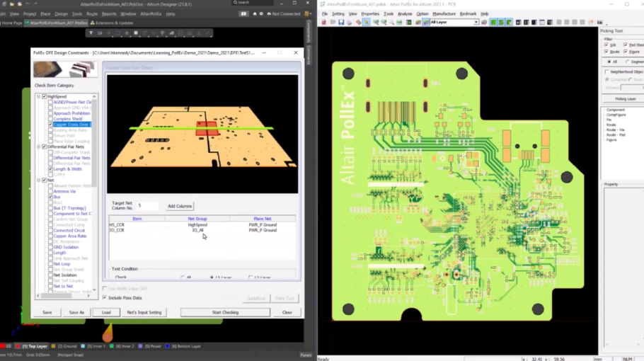The image size is (644, 361).
Task: Toggle the Length & Width checkbox
Action: coord(50,168)
